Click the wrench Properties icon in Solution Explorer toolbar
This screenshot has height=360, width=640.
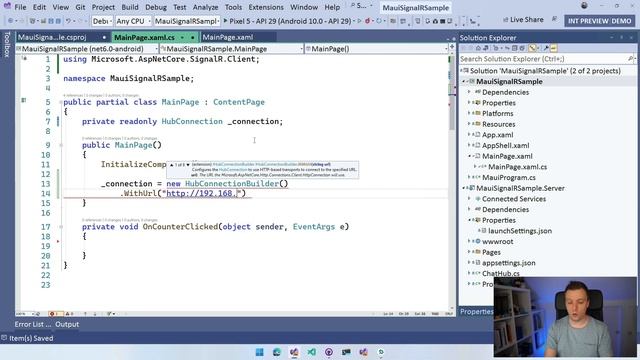(546, 48)
